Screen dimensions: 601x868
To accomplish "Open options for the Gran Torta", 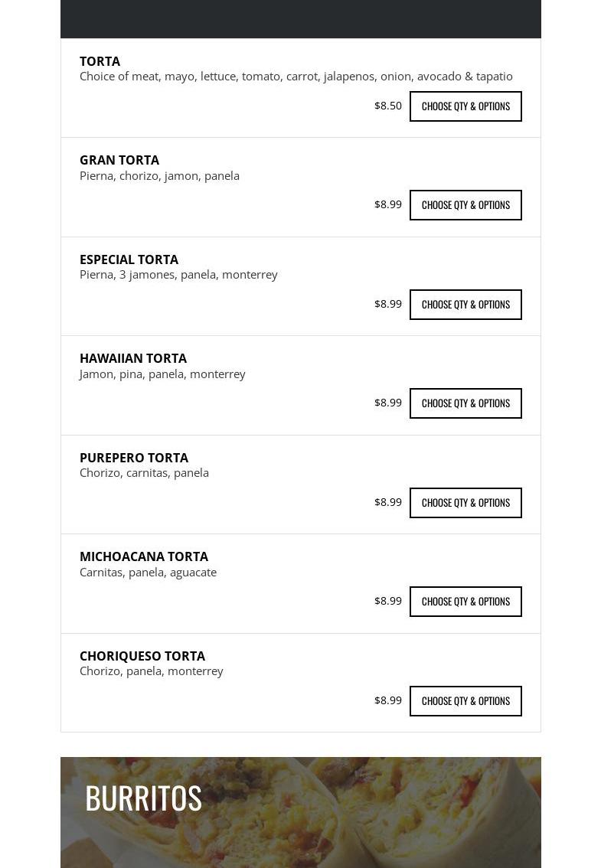I will click(465, 205).
